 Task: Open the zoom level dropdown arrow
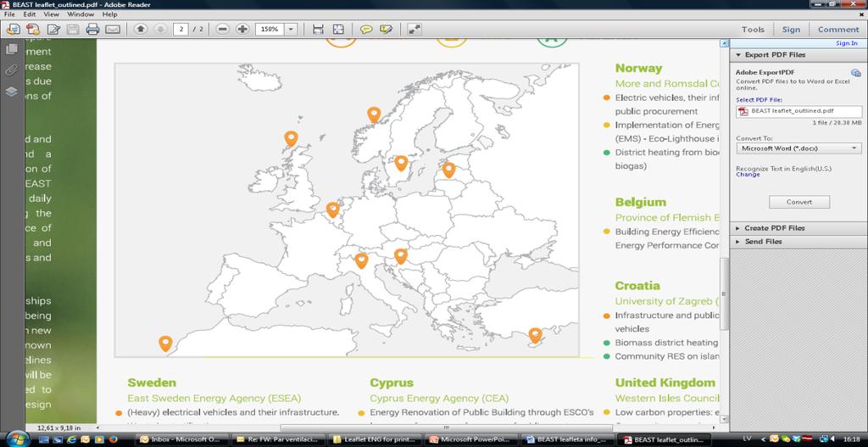pyautogui.click(x=292, y=30)
